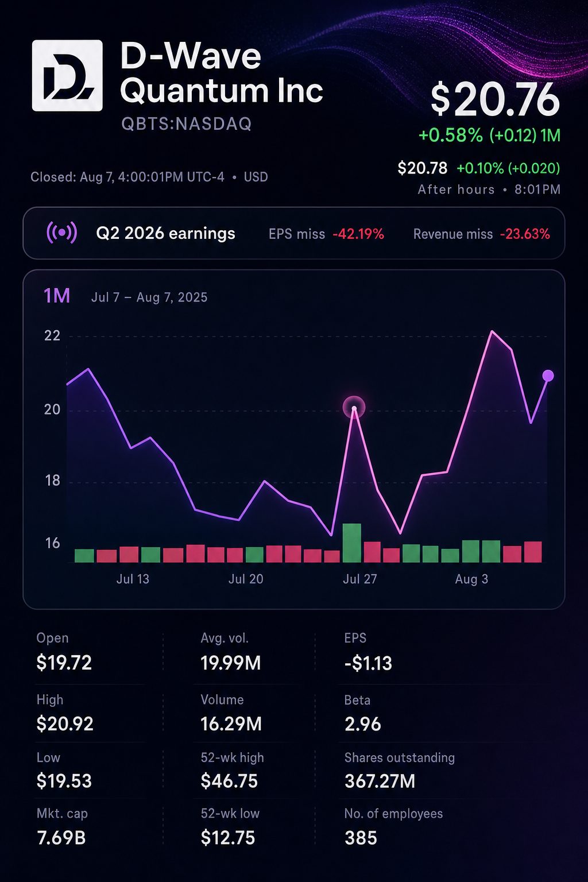Click the Low value $19.53
The image size is (588, 882).
[x=64, y=782]
